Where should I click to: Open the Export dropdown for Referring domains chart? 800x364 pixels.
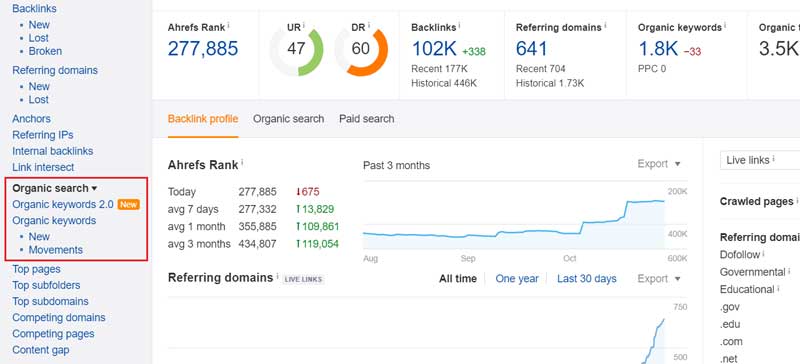click(659, 279)
